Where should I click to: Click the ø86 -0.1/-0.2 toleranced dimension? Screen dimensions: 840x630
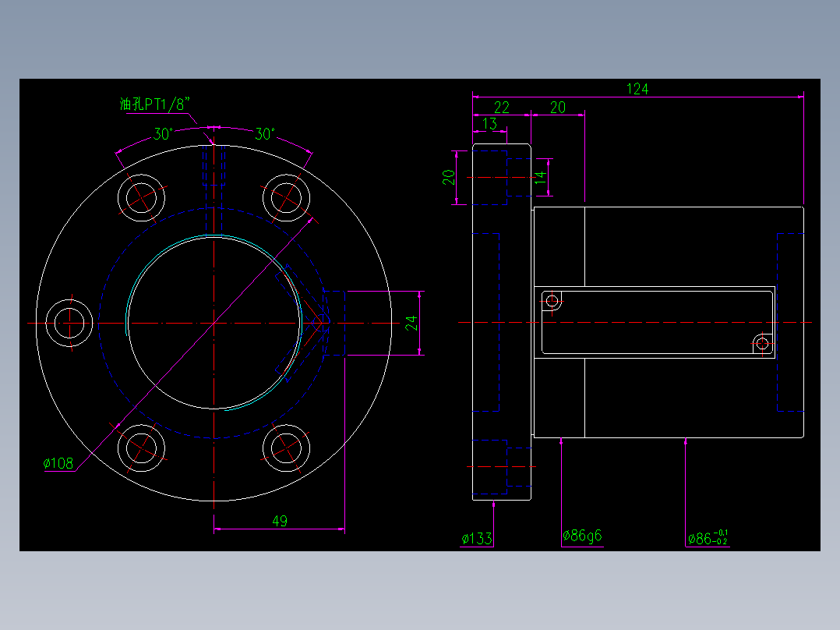(x=708, y=538)
